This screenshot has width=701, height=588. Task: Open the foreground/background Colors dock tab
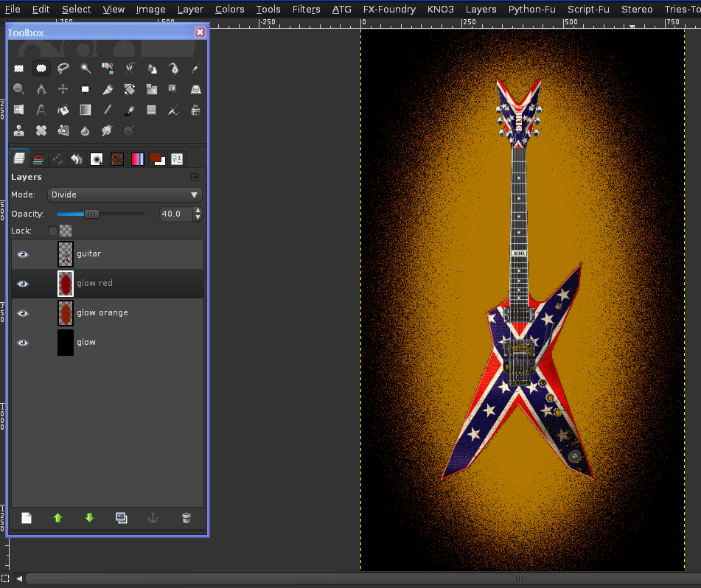(x=158, y=159)
